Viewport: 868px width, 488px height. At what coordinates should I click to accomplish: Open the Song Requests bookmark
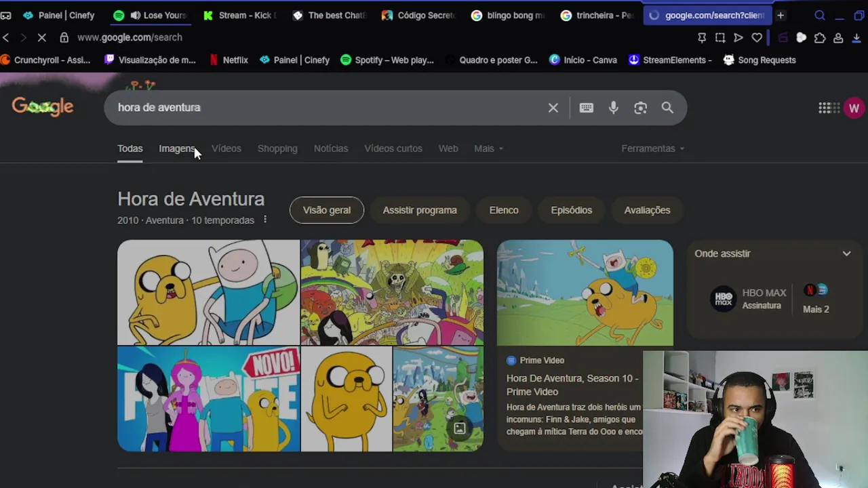coord(759,60)
